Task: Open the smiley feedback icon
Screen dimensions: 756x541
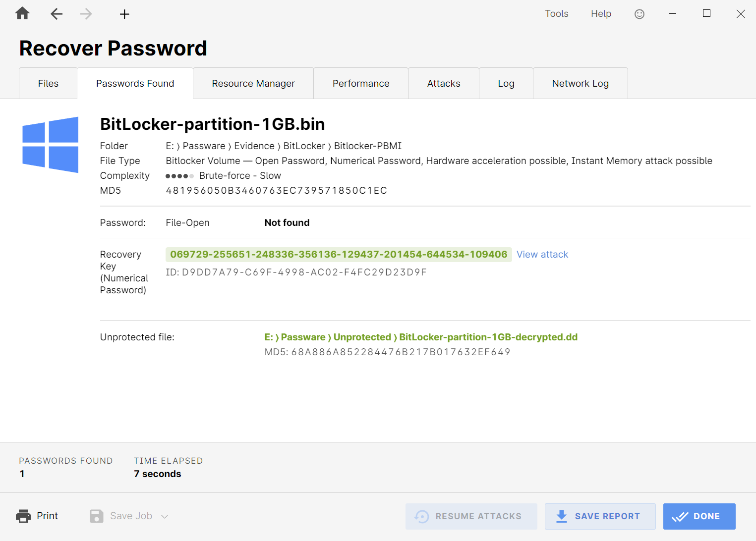Action: click(640, 14)
